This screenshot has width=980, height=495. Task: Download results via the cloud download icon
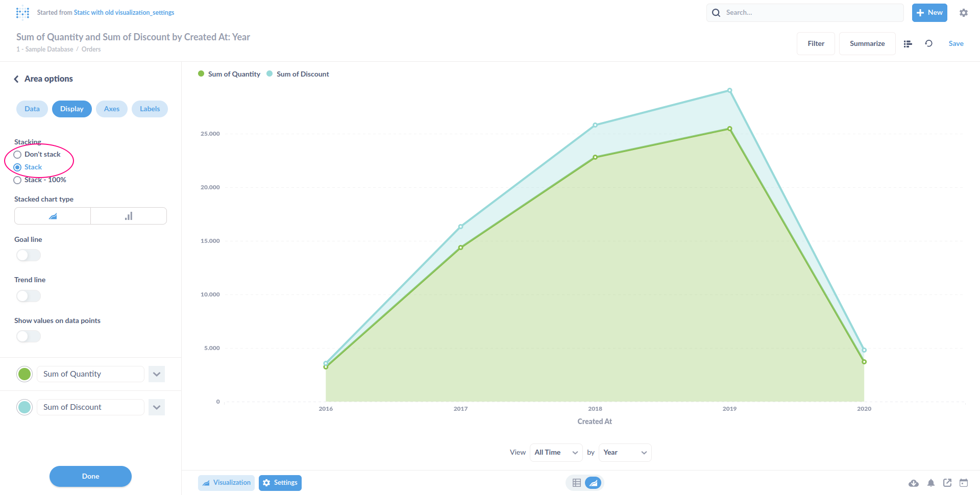click(x=914, y=483)
